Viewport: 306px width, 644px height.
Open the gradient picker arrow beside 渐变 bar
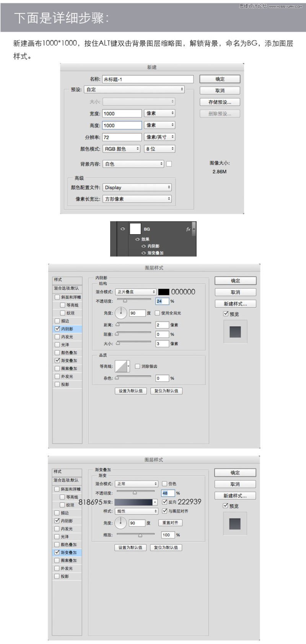click(x=155, y=502)
